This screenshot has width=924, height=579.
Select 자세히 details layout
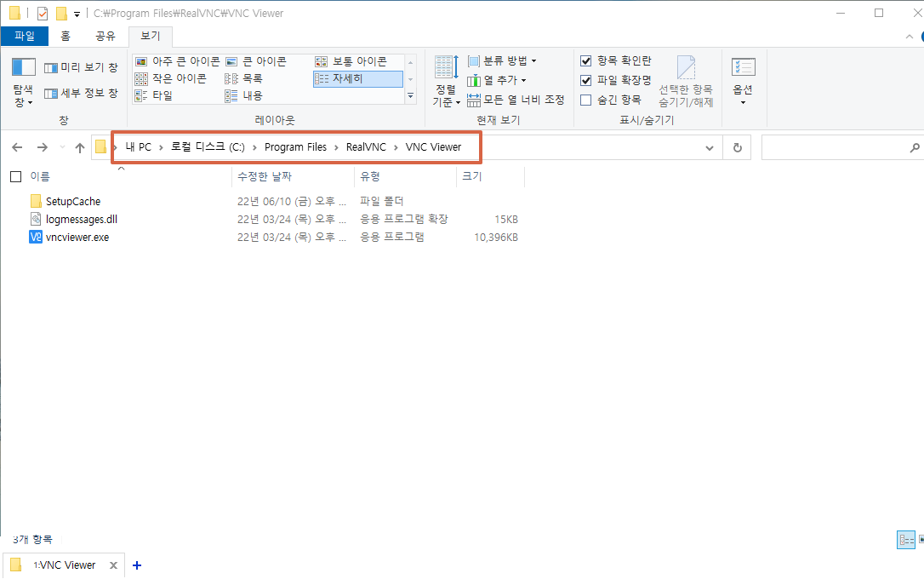click(357, 78)
